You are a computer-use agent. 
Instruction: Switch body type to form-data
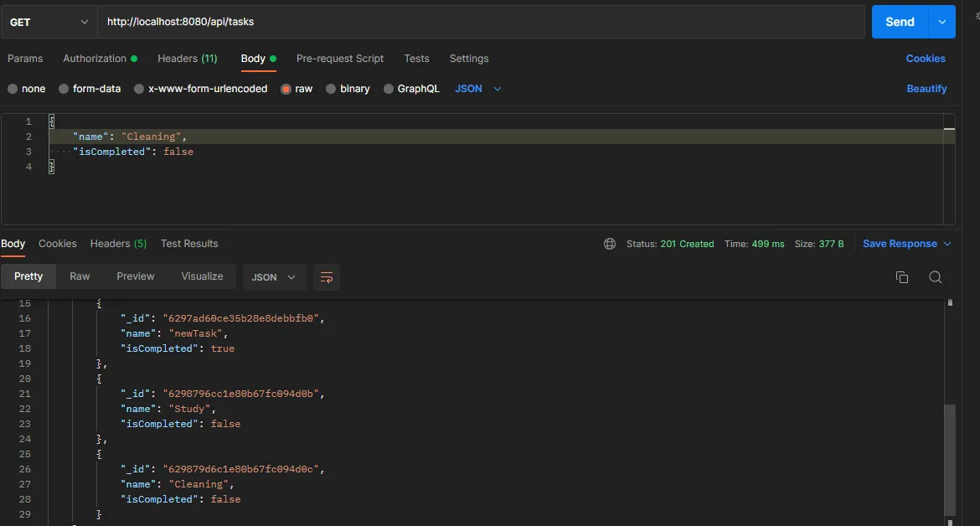tap(92, 88)
